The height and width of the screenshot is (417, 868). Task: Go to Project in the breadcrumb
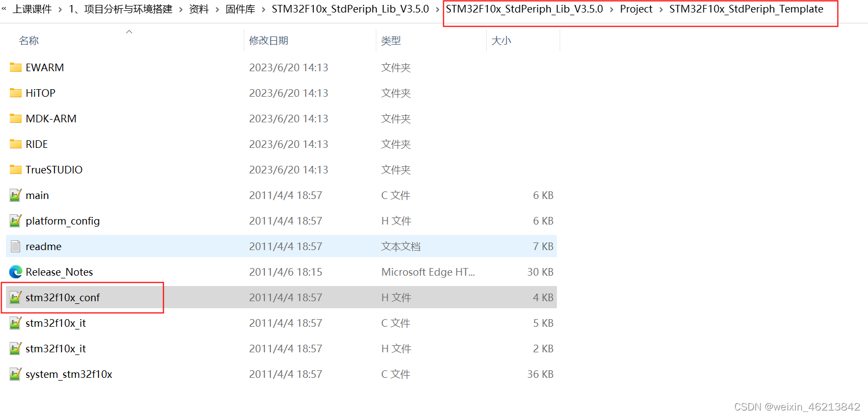click(636, 9)
